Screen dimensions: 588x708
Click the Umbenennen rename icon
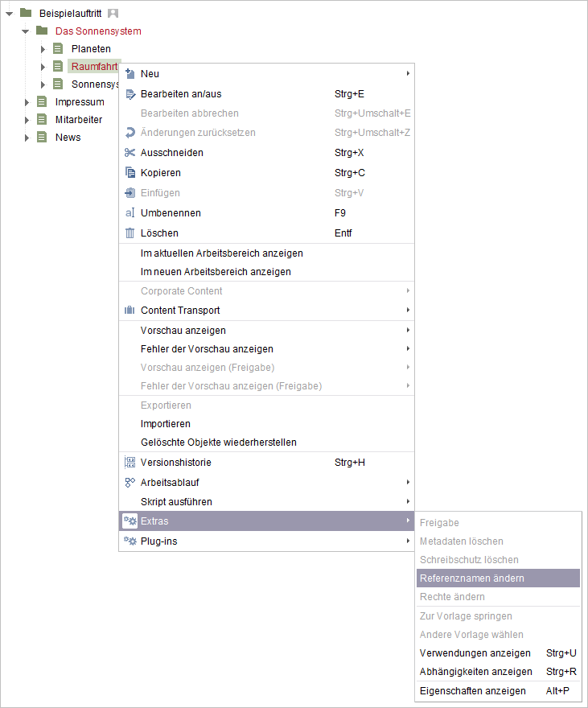click(x=130, y=212)
